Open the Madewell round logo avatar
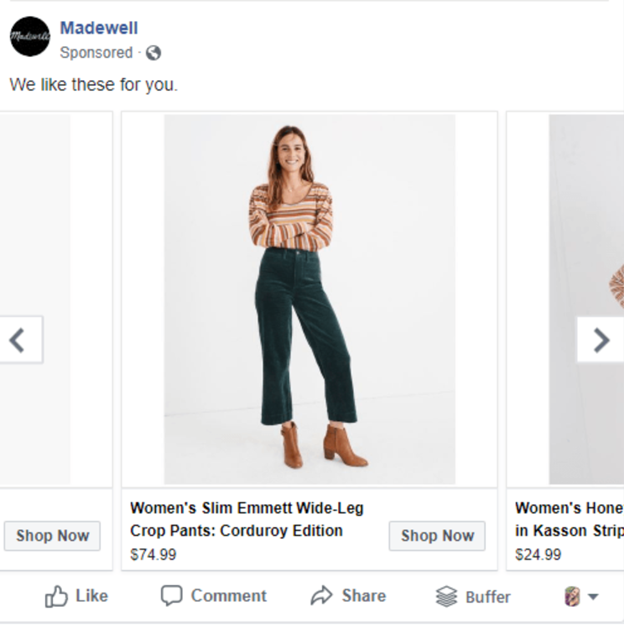 click(x=30, y=36)
